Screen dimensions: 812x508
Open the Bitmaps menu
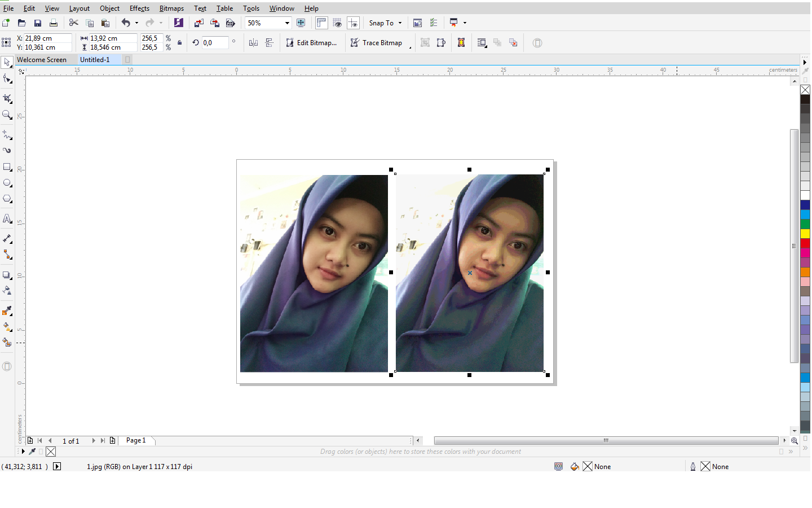point(171,8)
